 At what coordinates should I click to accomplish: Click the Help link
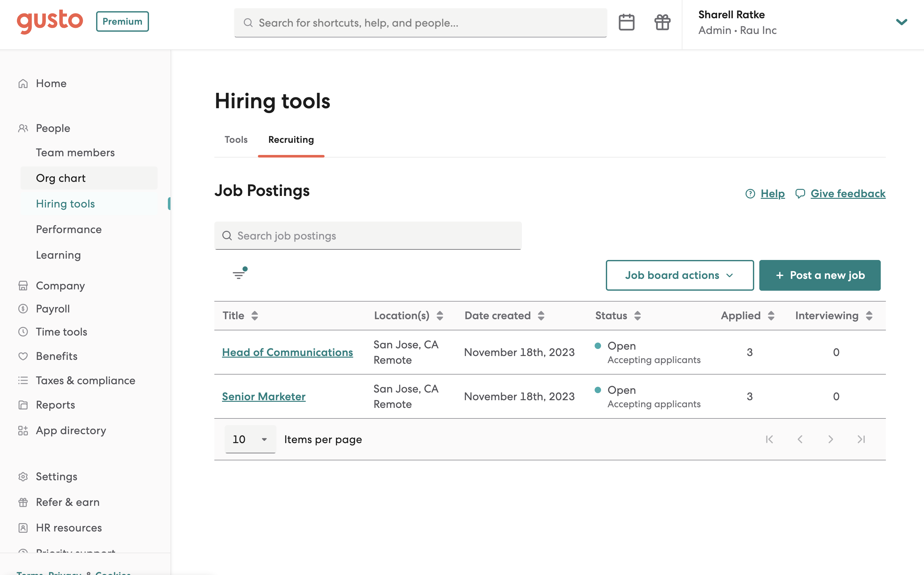click(772, 194)
